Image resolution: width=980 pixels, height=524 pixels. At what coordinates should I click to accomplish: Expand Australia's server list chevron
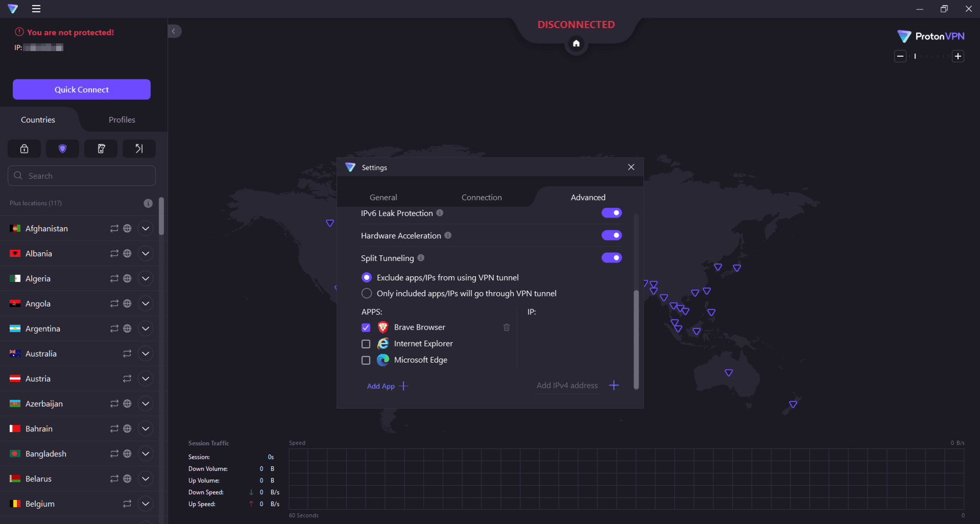pyautogui.click(x=146, y=354)
